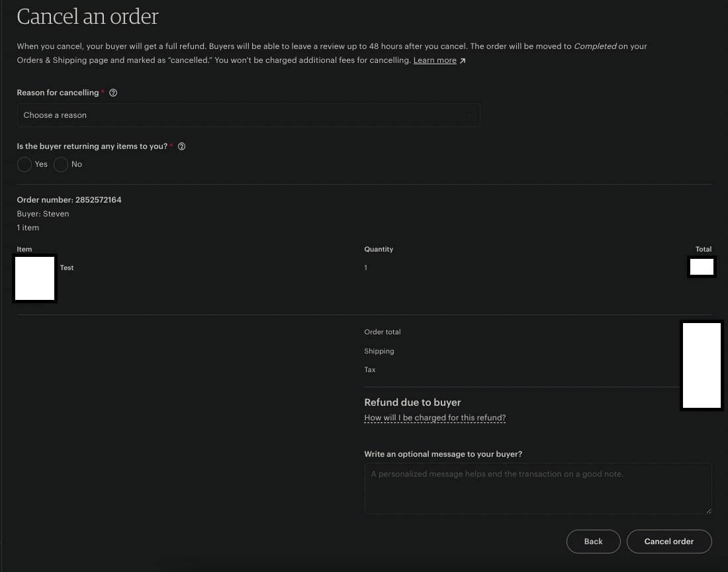Open How will I be charged link

point(435,417)
